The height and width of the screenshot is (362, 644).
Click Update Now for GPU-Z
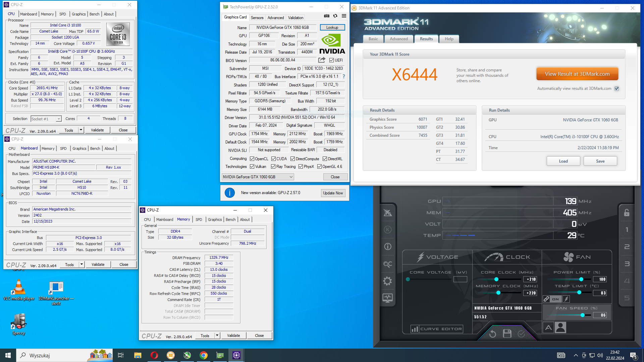click(333, 193)
